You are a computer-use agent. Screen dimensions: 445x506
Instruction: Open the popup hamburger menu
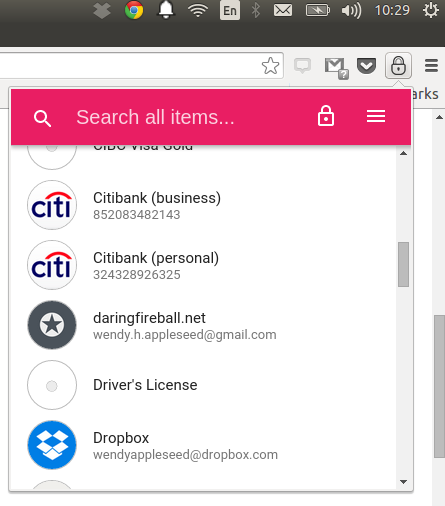click(376, 116)
